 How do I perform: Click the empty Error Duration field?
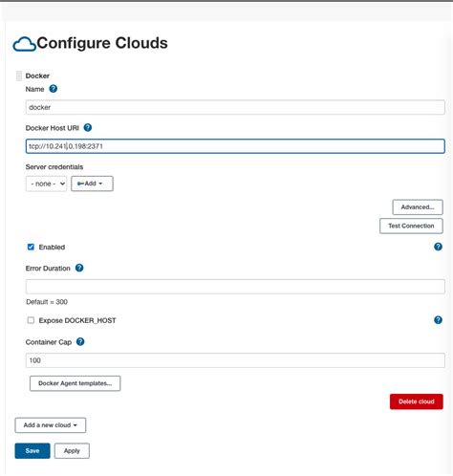235,287
